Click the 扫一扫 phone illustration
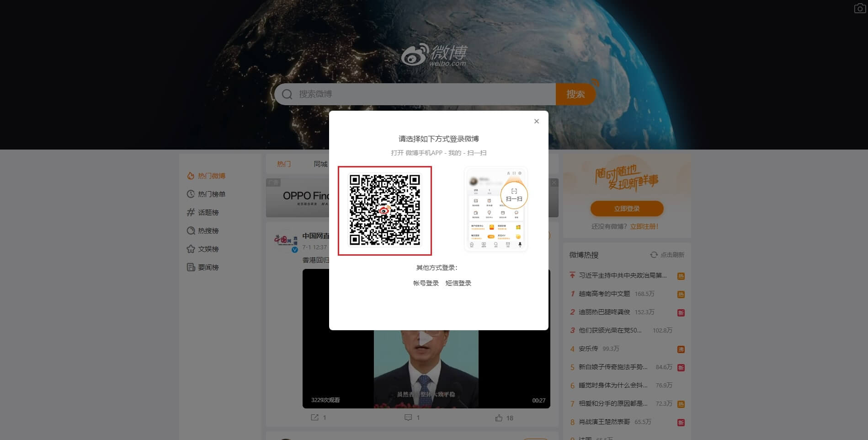This screenshot has height=440, width=868. coord(496,209)
